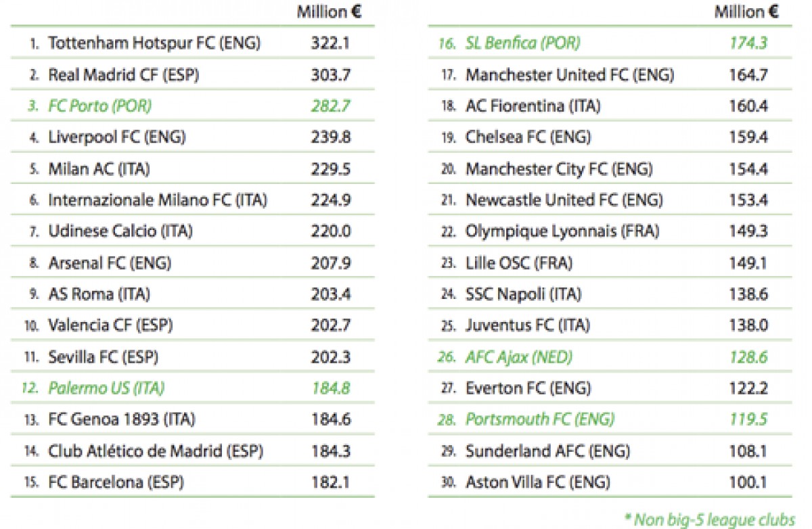The height and width of the screenshot is (529, 812).
Task: Select the SL Benfica (POR) green entry
Action: (x=522, y=43)
